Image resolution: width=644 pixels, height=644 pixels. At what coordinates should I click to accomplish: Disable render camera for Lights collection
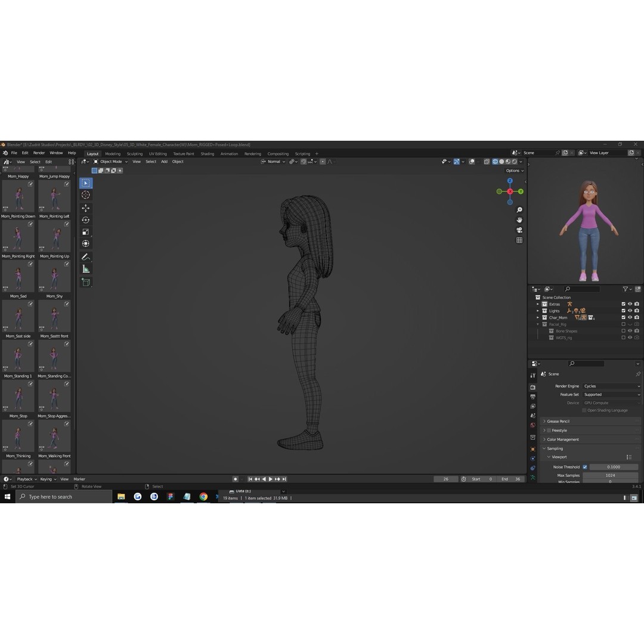(x=637, y=311)
